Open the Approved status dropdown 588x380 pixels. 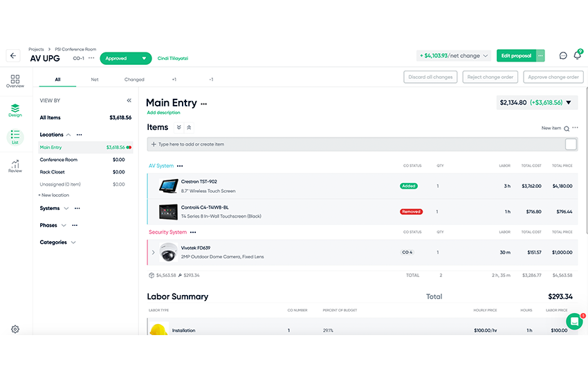point(126,59)
